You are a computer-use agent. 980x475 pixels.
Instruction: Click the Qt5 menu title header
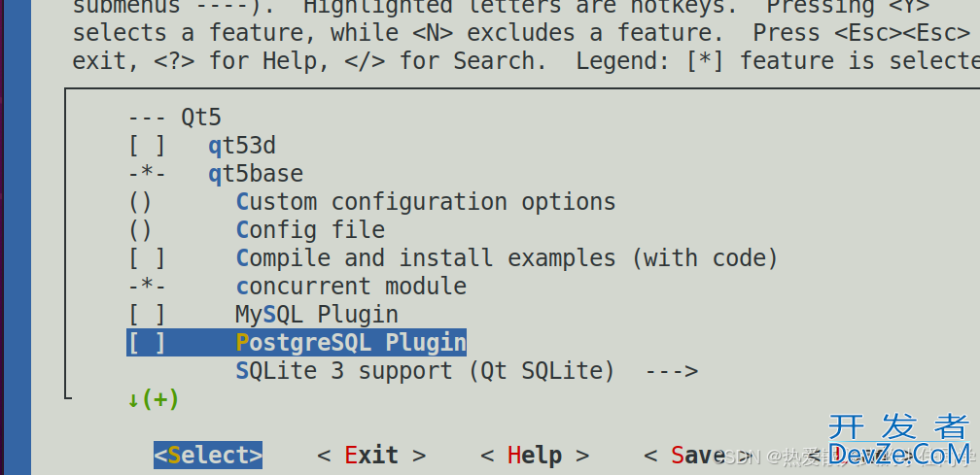(174, 118)
